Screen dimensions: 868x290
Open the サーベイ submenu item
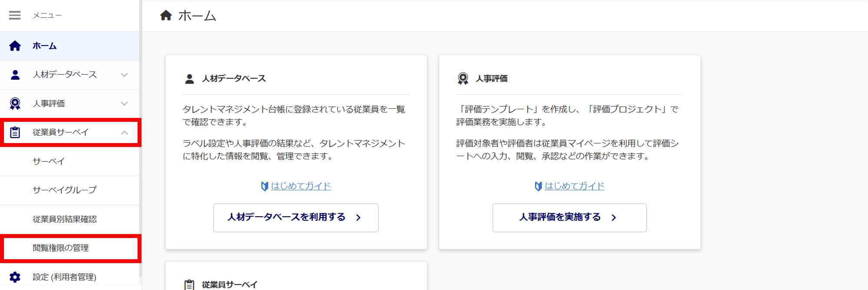(x=49, y=161)
